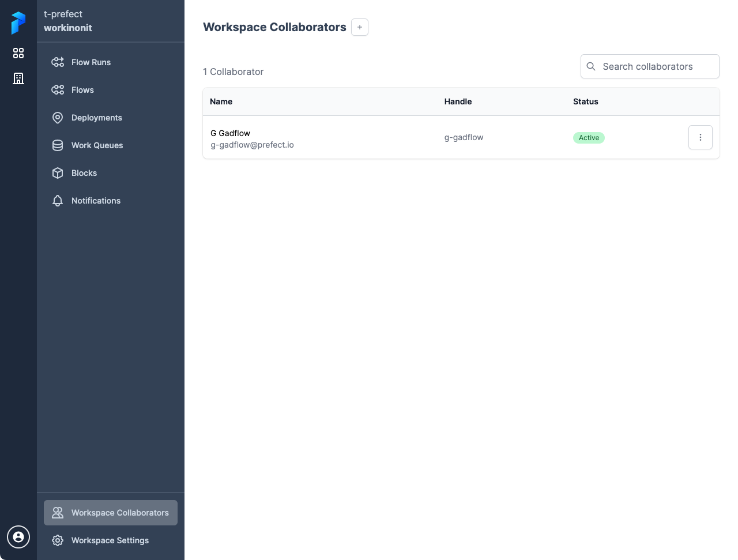Select Workspace Collaborators menu item
738x560 pixels.
[x=111, y=513]
